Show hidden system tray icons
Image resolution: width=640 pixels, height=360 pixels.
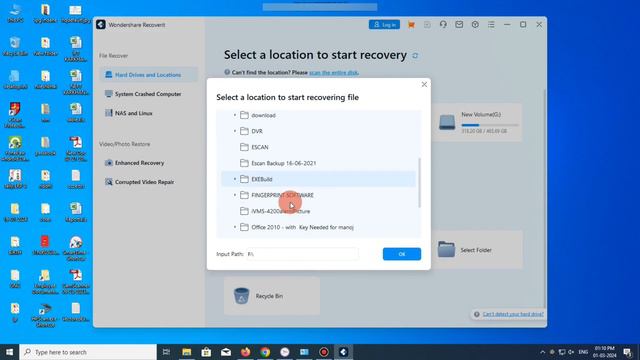pyautogui.click(x=542, y=352)
